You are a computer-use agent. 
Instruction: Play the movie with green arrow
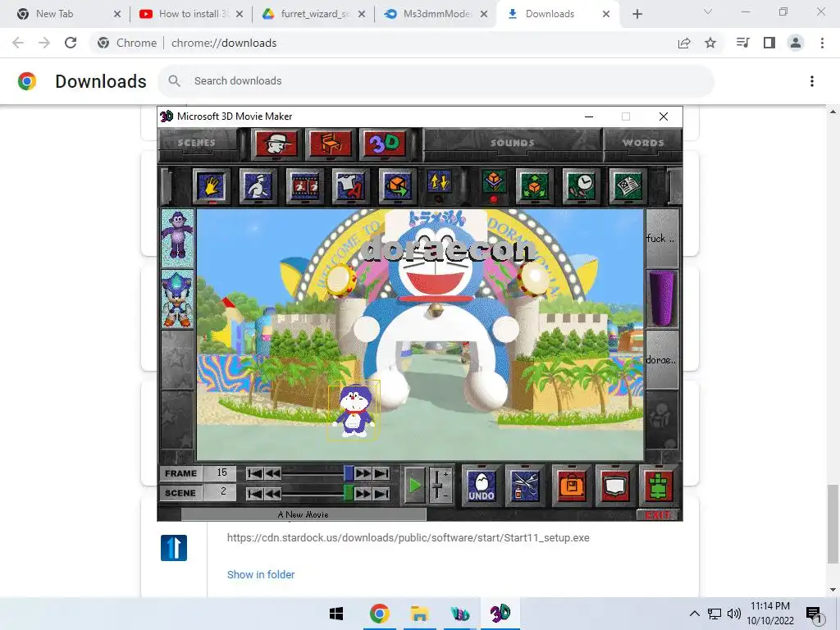coord(414,486)
